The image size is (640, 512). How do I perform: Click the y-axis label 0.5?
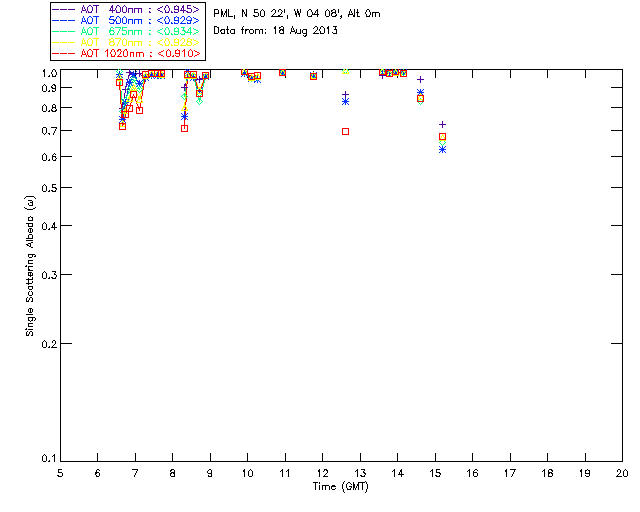coord(49,188)
